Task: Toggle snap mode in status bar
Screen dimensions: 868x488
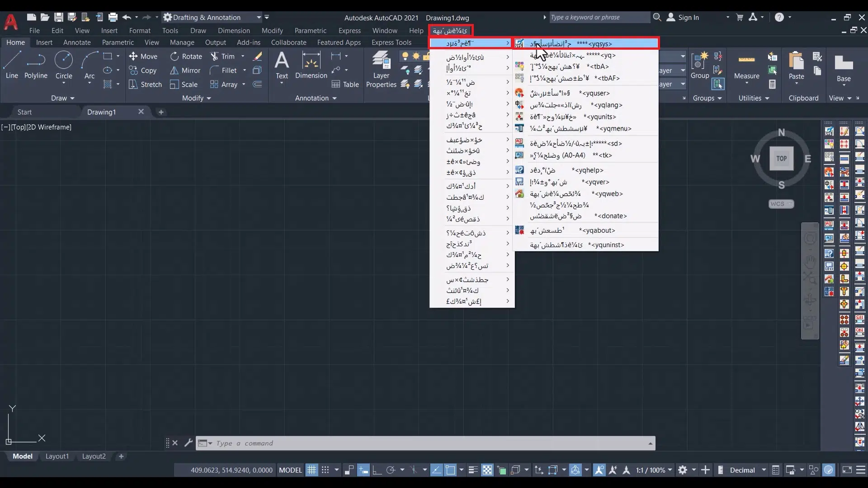Action: tap(325, 470)
